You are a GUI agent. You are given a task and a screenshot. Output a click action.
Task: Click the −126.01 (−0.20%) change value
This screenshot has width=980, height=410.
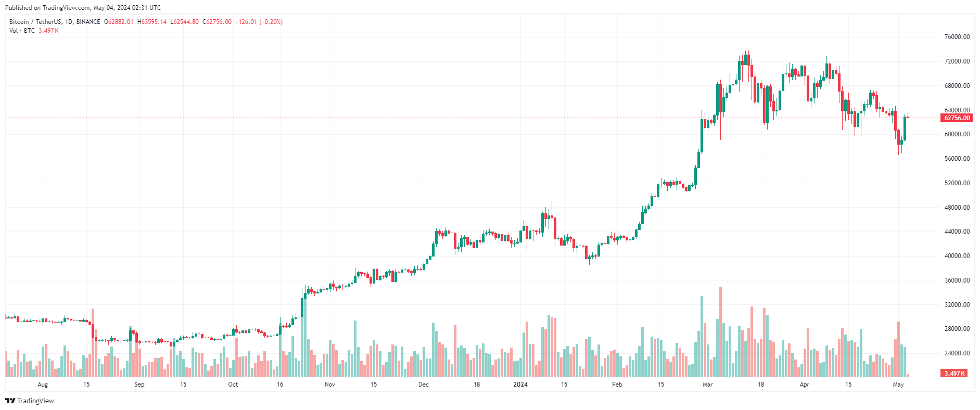click(x=259, y=22)
